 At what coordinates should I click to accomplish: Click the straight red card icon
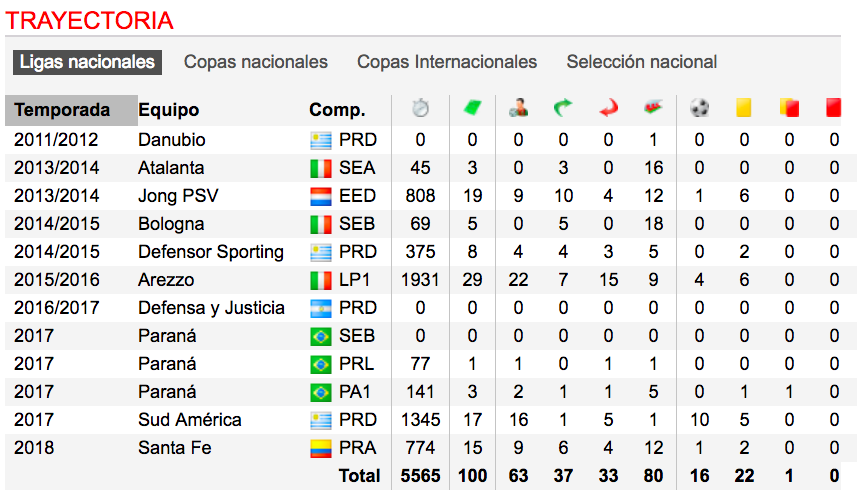coord(834,108)
